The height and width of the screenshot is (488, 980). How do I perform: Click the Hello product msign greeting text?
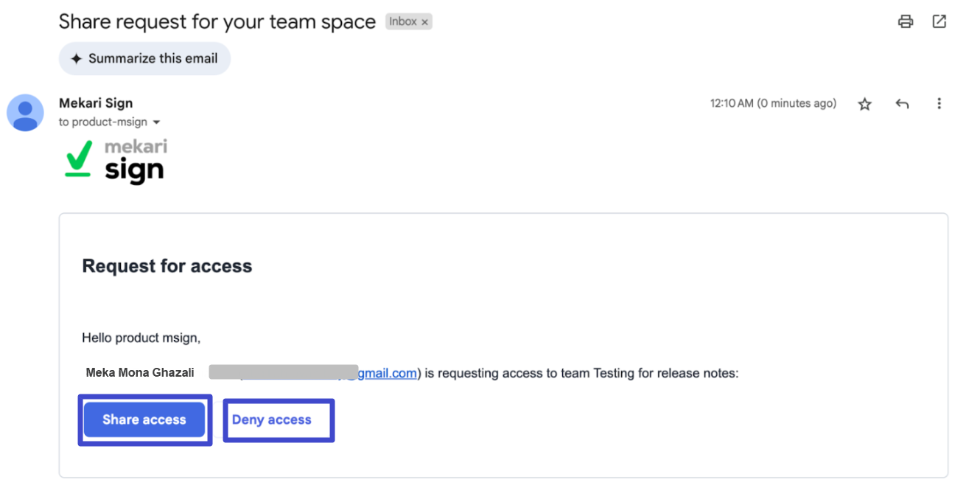141,338
